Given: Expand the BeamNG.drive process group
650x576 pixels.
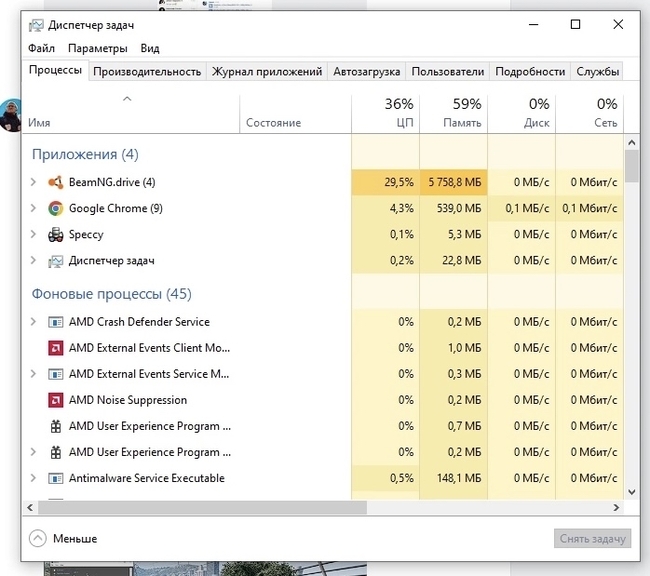Looking at the screenshot, I should pos(33,182).
